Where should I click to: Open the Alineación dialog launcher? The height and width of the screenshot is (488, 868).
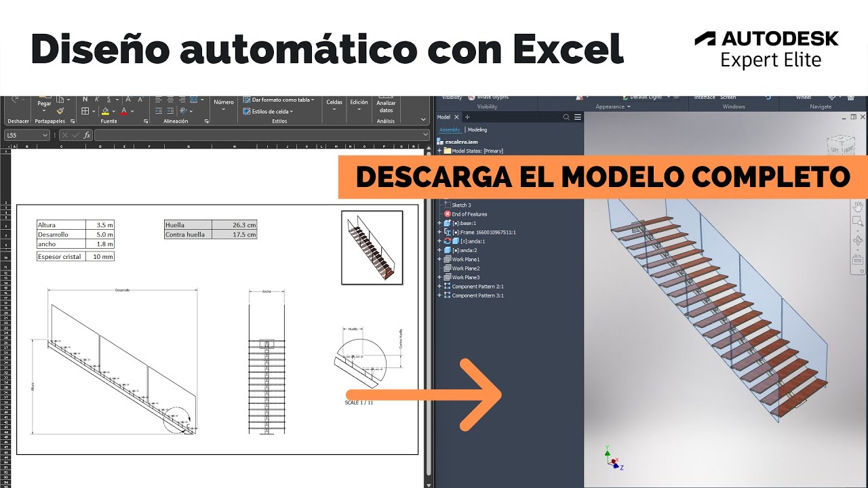pos(206,121)
